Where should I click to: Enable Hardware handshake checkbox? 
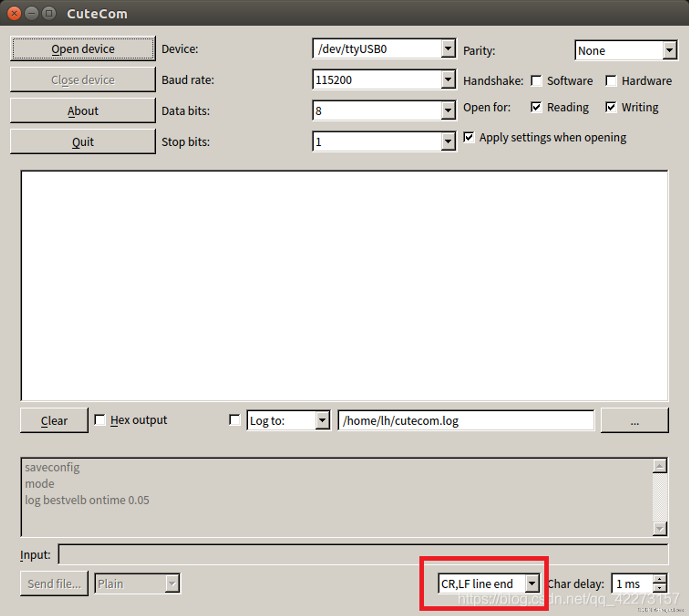[x=611, y=81]
